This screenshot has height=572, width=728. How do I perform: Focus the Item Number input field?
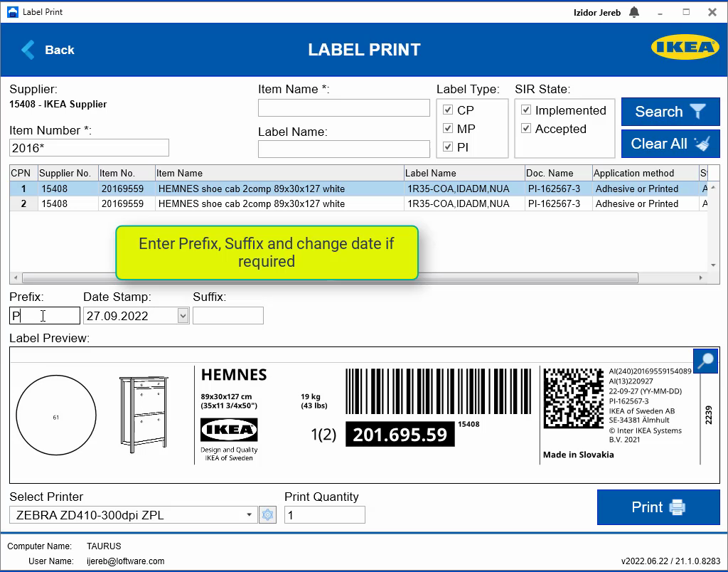pos(89,148)
